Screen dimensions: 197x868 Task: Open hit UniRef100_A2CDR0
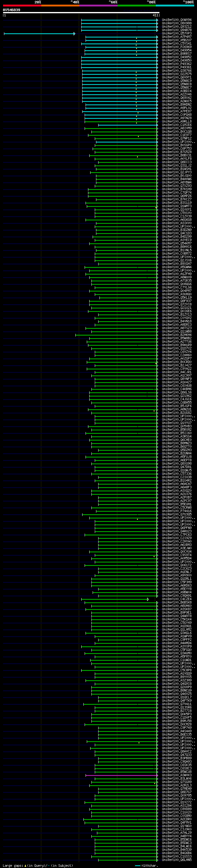pos(177,819)
